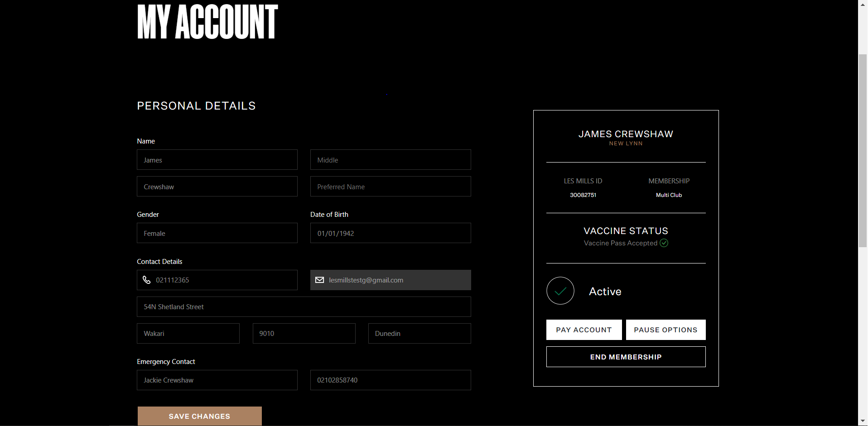Click the Date of Birth field
868x426 pixels.
point(391,233)
